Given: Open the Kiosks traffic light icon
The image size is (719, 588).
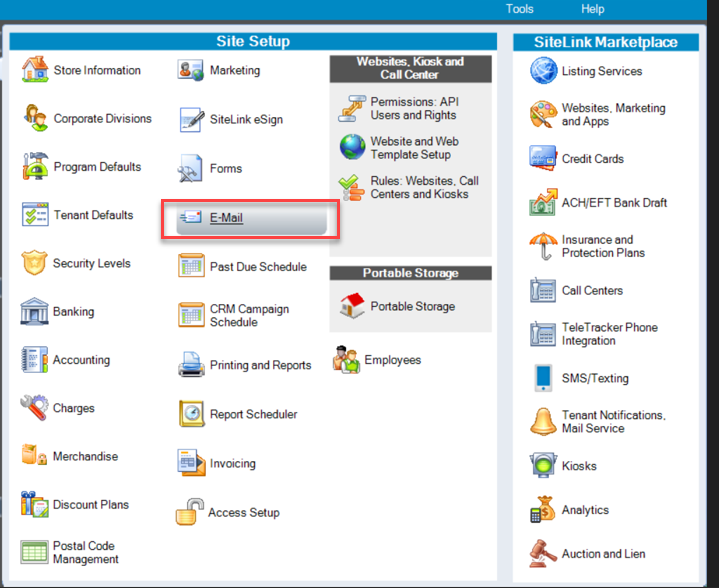Looking at the screenshot, I should (543, 466).
